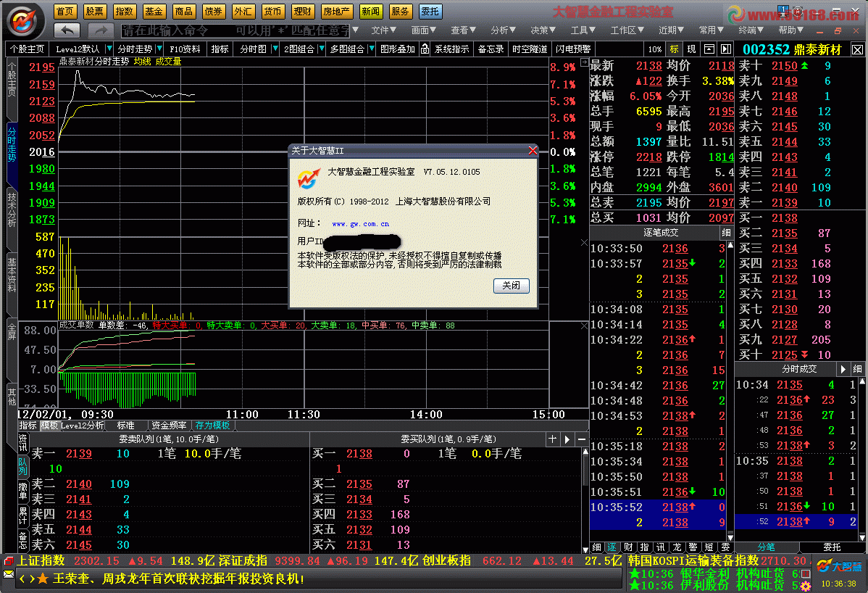Screen dimensions: 868x593
Task: Click the side panel collapse icon before 002352
Action: 726,49
